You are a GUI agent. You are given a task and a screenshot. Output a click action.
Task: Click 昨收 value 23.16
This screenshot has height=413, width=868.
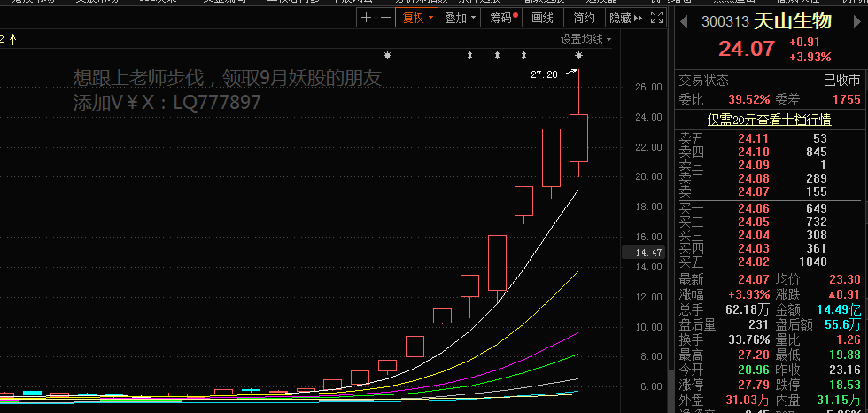[845, 370]
